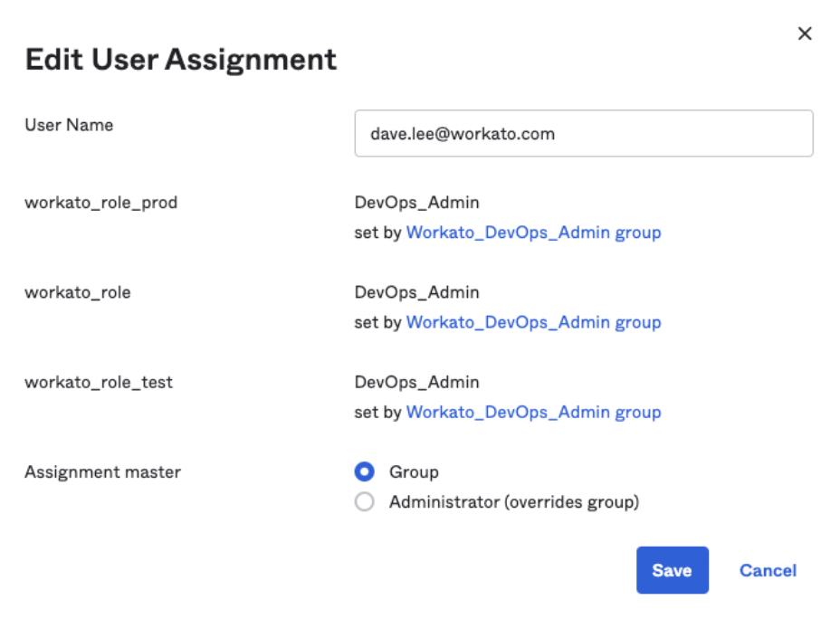Click the DevOps_Admin value for workato_role_prod
The width and height of the screenshot is (840, 619).
point(416,203)
